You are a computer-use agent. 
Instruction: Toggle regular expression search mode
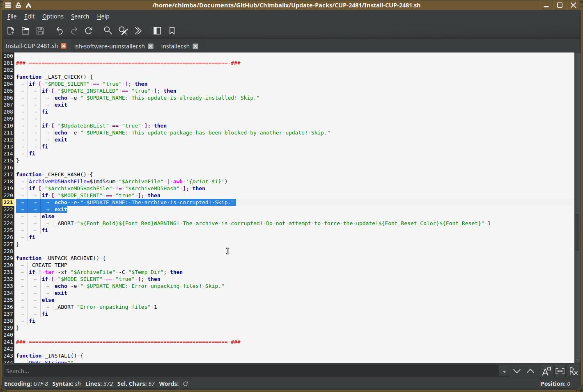(574, 371)
